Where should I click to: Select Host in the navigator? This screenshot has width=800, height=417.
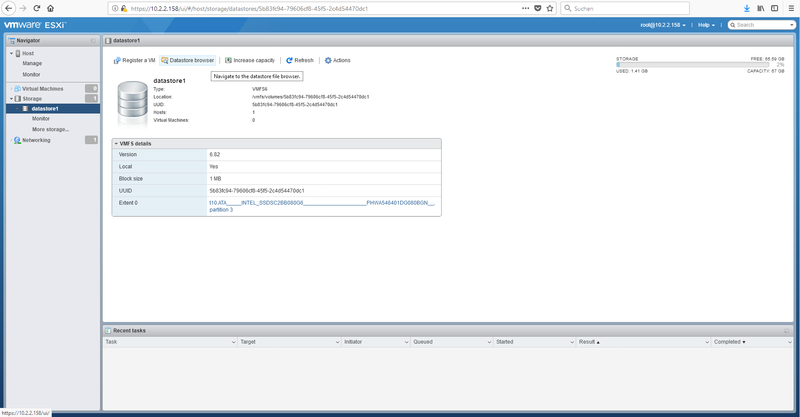(x=28, y=53)
